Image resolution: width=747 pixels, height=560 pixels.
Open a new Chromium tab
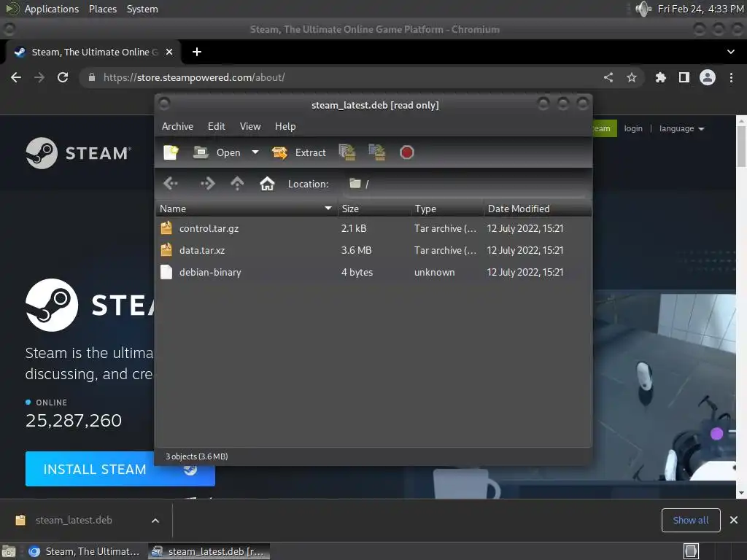(197, 52)
